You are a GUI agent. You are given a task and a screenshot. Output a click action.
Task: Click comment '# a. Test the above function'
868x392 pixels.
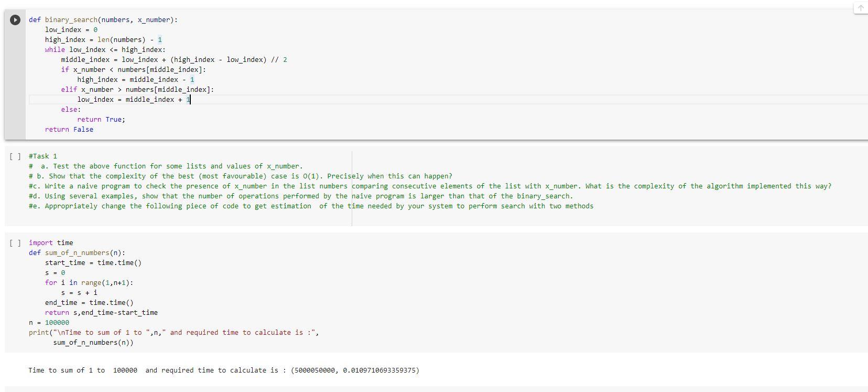click(x=166, y=166)
